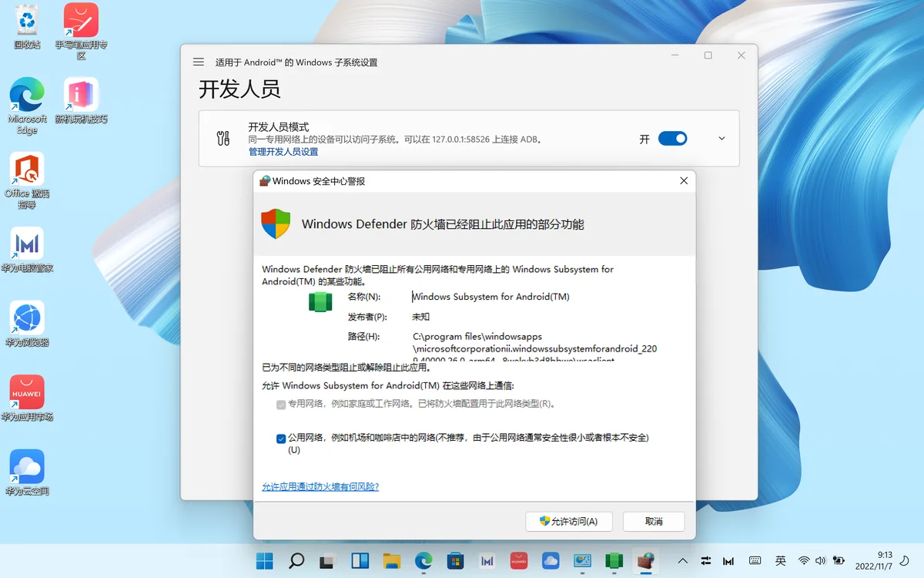This screenshot has height=578, width=924.
Task: Open 华为应用市场 desktop shortcut
Action: [x=27, y=398]
